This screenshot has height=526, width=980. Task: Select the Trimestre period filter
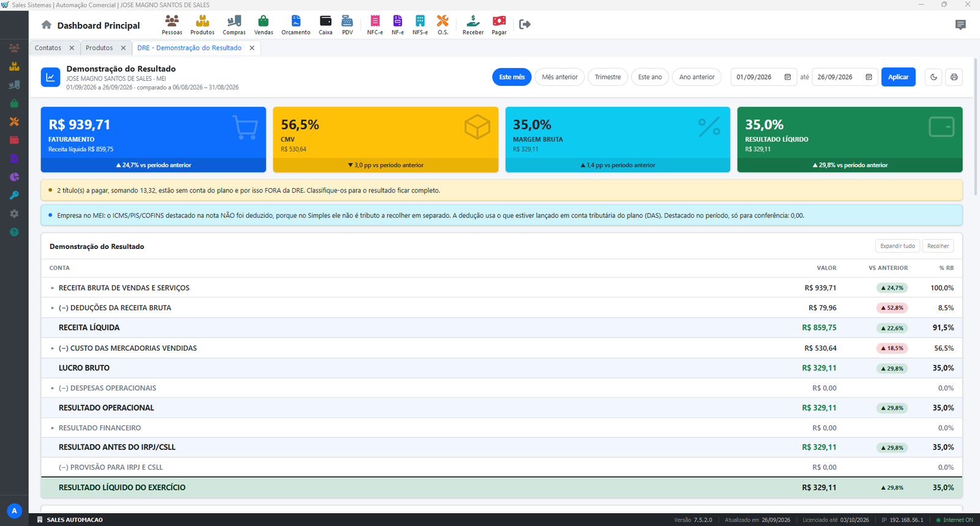tap(608, 77)
